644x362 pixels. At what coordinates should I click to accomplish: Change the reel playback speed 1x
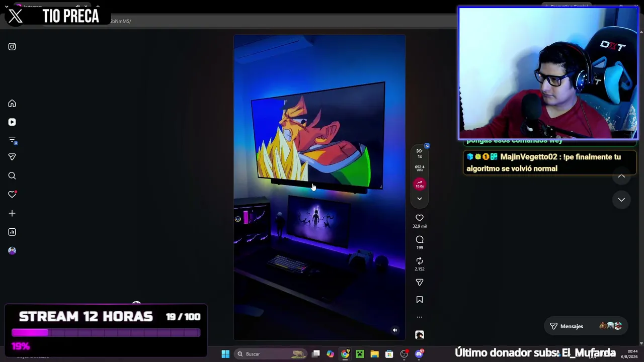click(x=420, y=153)
